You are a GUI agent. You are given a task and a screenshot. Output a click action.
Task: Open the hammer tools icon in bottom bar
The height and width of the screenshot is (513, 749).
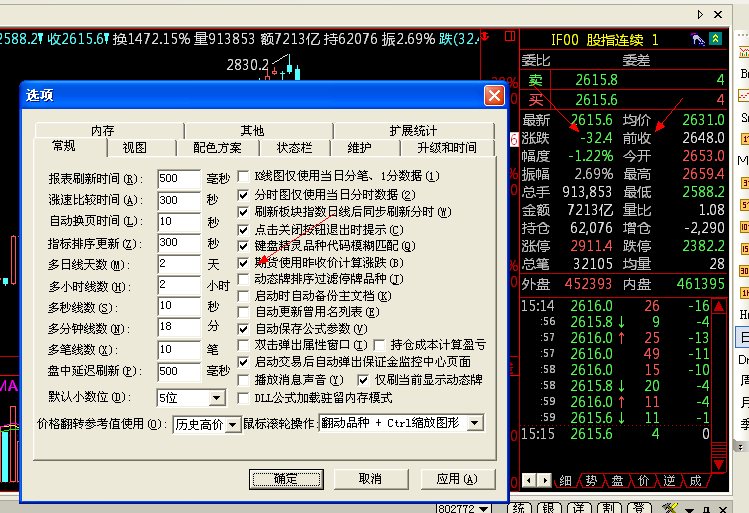tap(670, 508)
